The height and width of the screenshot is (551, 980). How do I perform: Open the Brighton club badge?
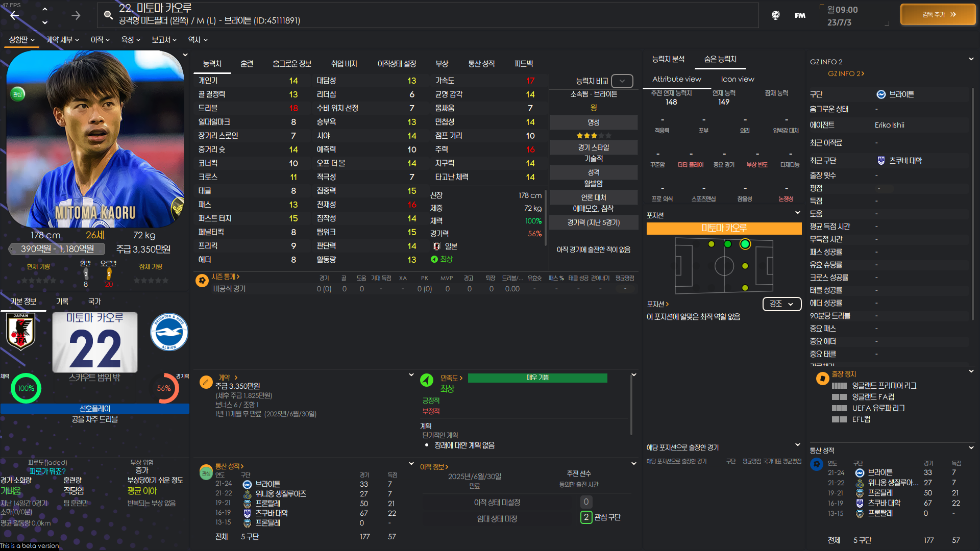[169, 332]
